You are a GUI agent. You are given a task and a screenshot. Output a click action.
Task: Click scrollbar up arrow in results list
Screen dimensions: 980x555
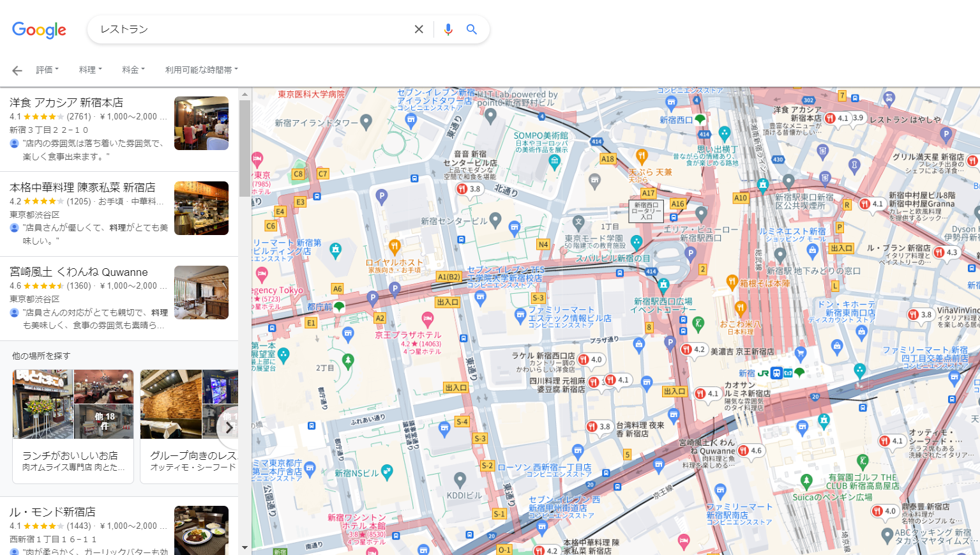click(245, 94)
